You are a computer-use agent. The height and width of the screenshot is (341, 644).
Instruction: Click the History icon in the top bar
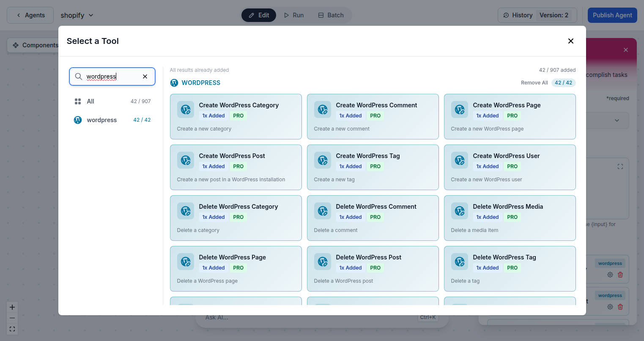pos(506,15)
